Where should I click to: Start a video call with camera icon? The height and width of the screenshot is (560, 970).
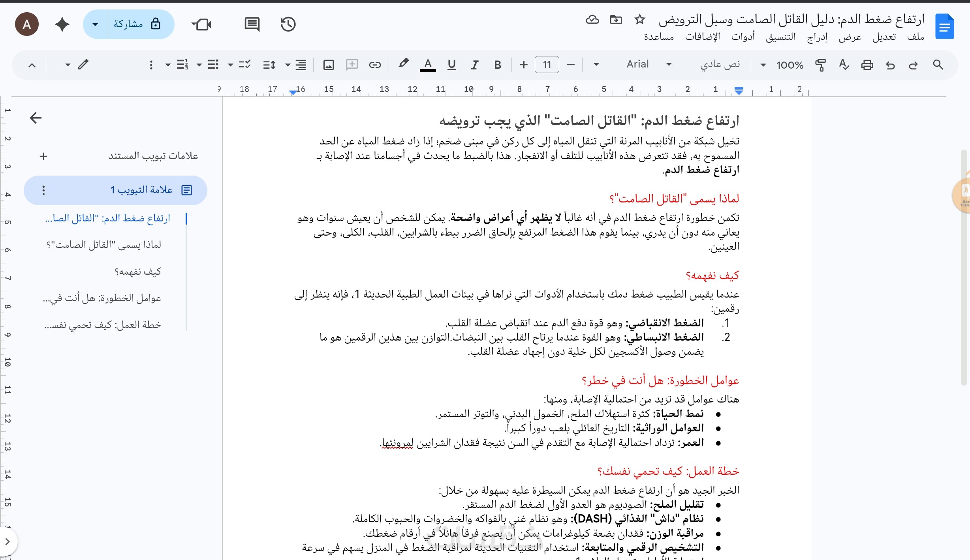pyautogui.click(x=202, y=24)
